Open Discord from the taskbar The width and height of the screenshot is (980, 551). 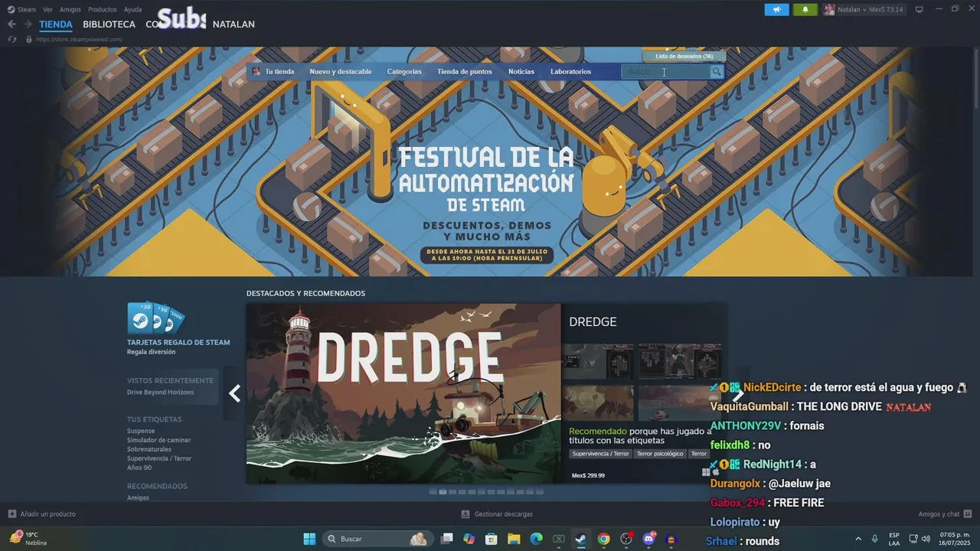coord(649,539)
